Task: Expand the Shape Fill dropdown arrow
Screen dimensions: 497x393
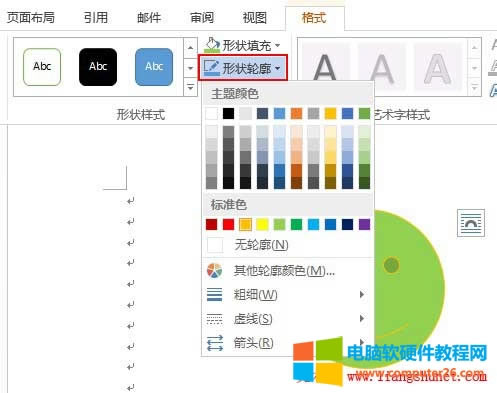Action: click(x=278, y=45)
